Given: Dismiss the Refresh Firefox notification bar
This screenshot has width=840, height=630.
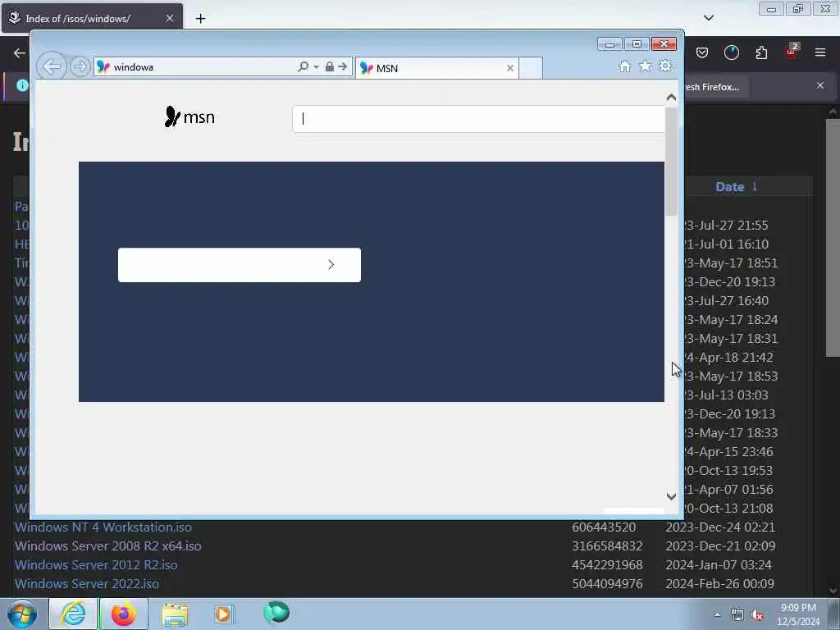Looking at the screenshot, I should [820, 85].
